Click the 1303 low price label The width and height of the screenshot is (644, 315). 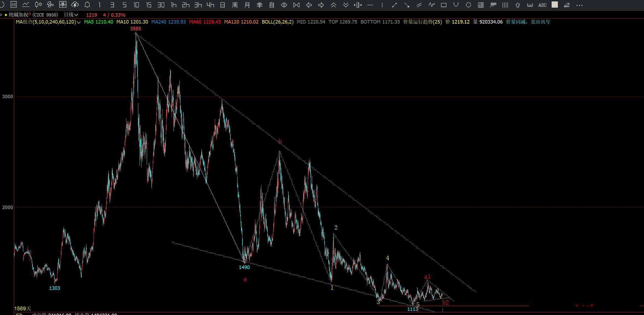point(55,288)
